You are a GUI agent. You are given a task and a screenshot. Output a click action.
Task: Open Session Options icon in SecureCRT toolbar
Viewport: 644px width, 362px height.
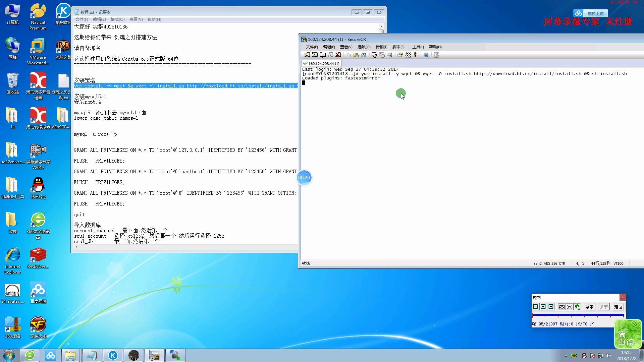(400, 55)
